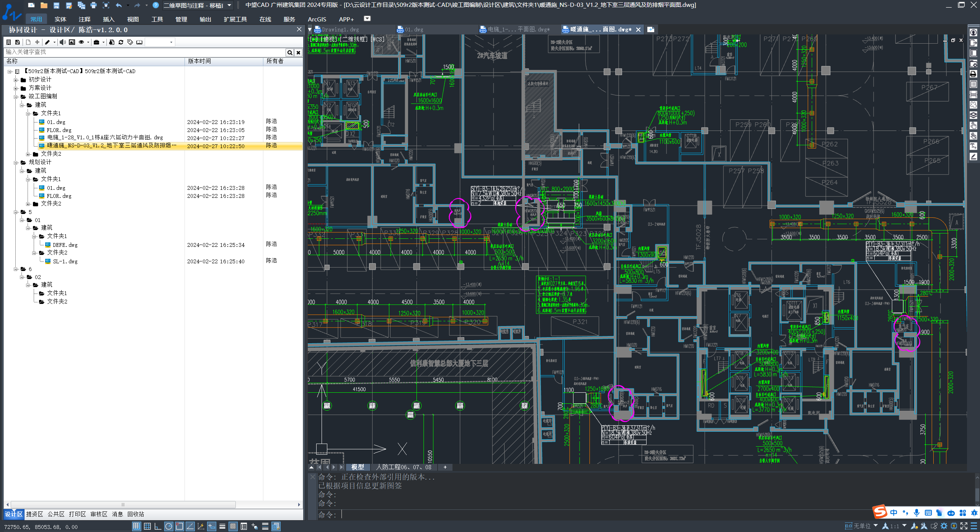The image size is (980, 532).
Task: Click the search magnifier button in panel
Action: (x=290, y=52)
